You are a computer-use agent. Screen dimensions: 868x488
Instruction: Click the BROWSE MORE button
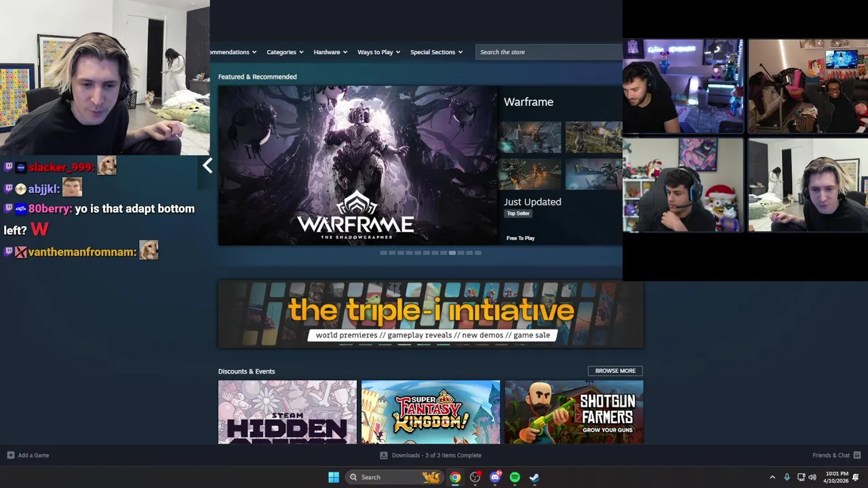click(x=615, y=371)
